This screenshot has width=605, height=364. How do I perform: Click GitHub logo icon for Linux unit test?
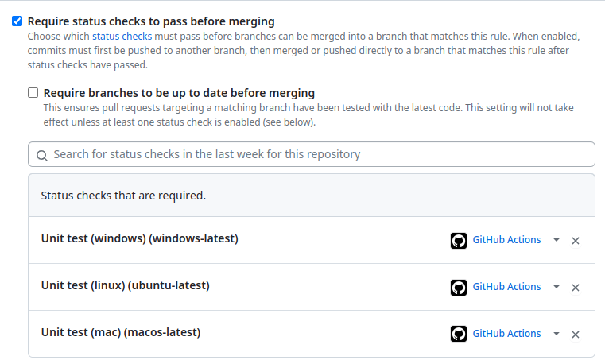tap(458, 287)
